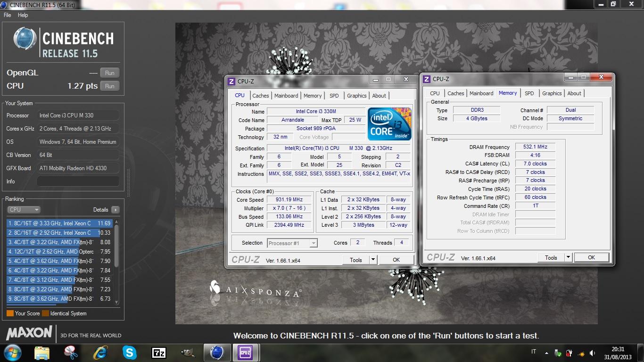This screenshot has width=644, height=362.
Task: Open Skype from the taskbar
Action: point(130,352)
